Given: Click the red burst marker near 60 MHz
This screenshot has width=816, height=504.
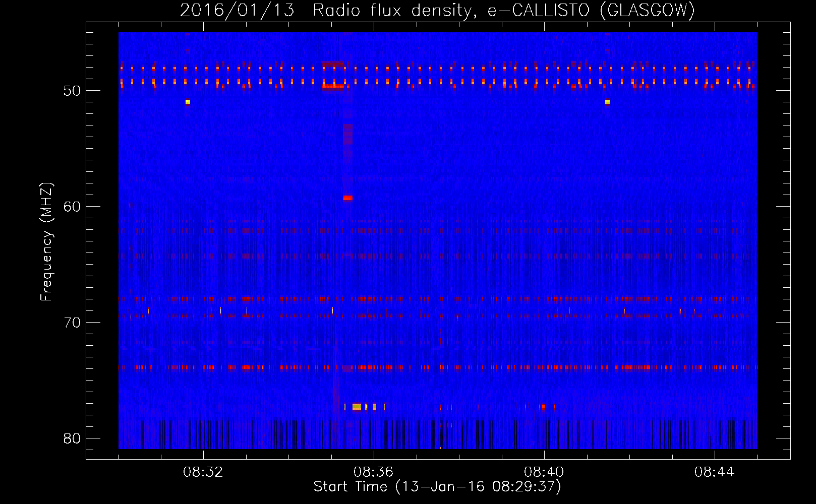Looking at the screenshot, I should point(348,198).
